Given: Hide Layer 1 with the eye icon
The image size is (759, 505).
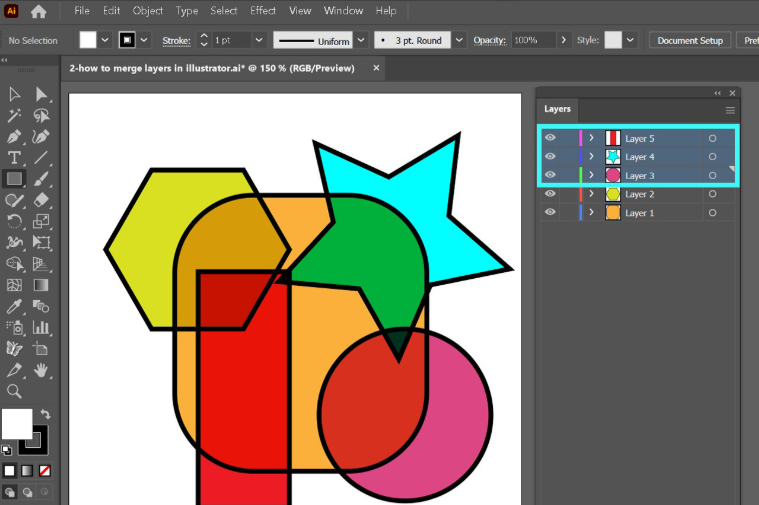Looking at the screenshot, I should pos(550,213).
